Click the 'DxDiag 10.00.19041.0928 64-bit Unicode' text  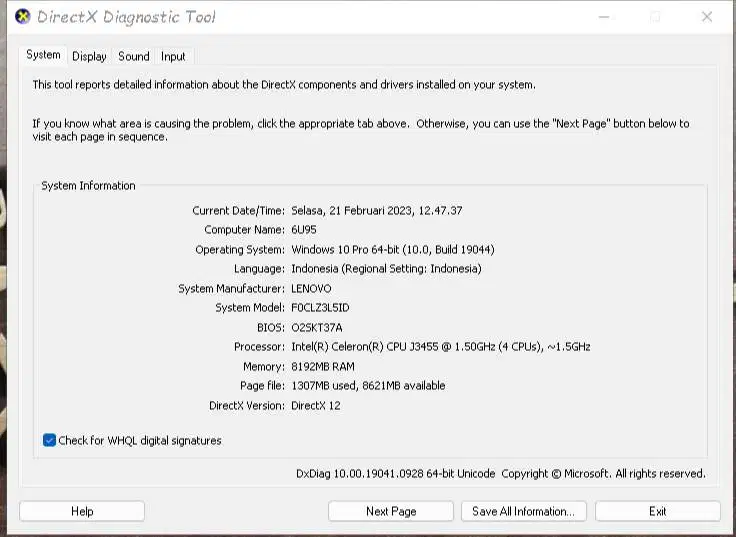[x=395, y=474]
